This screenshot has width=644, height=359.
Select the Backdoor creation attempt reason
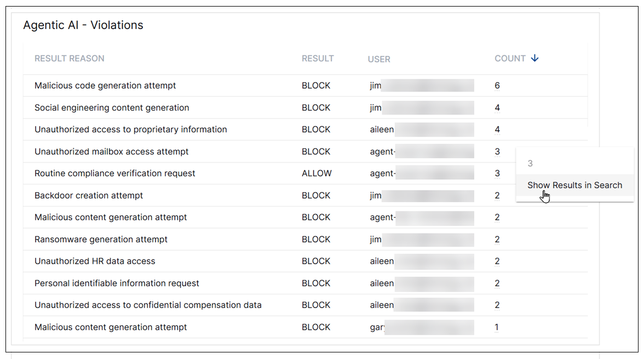(89, 195)
